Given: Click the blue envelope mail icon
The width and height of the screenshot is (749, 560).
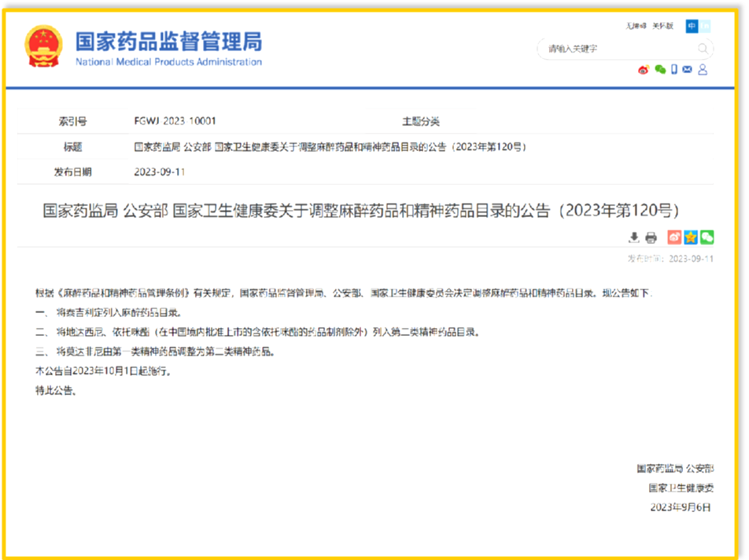Looking at the screenshot, I should click(x=687, y=70).
